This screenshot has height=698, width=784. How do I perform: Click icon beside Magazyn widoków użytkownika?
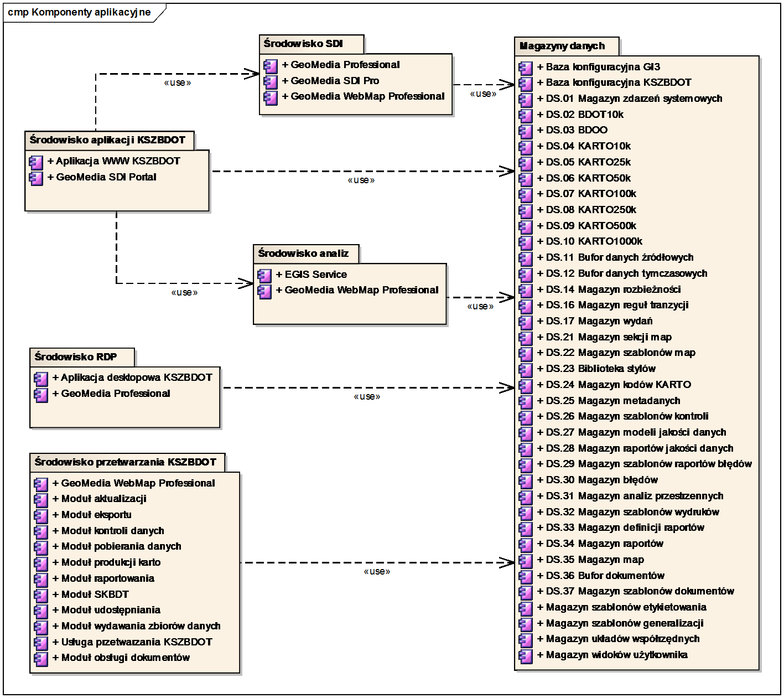tap(526, 656)
